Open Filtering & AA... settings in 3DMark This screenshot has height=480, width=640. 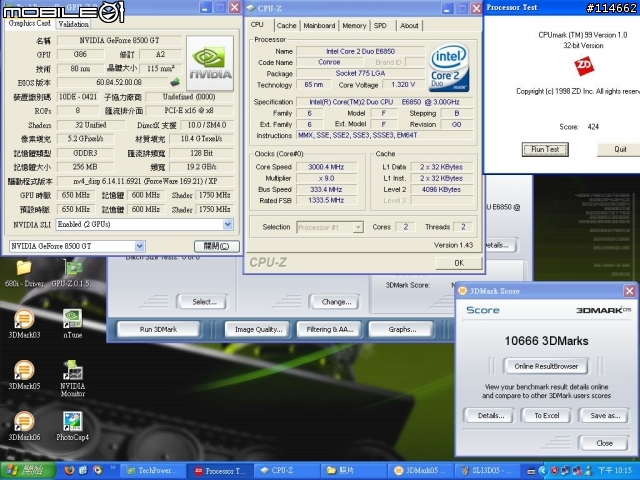click(x=330, y=329)
